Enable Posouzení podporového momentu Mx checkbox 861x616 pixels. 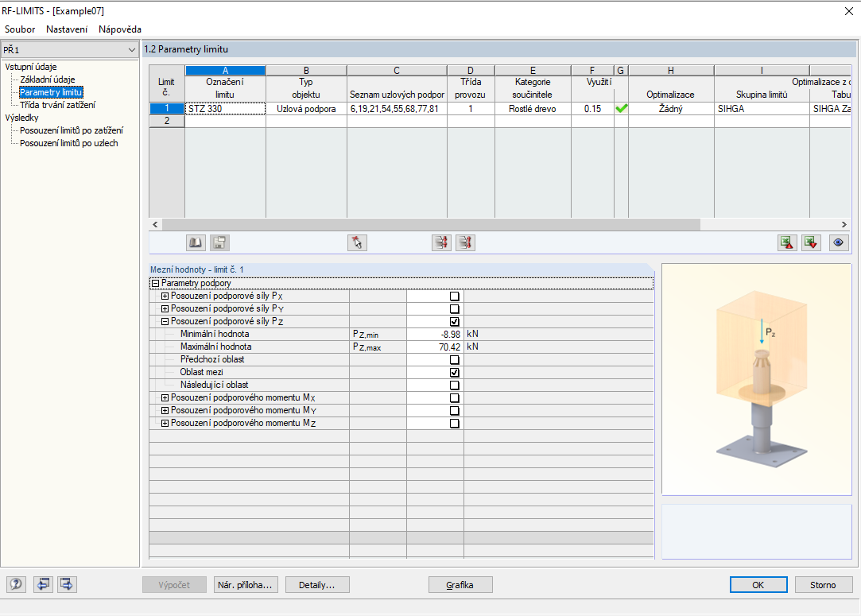pyautogui.click(x=454, y=397)
